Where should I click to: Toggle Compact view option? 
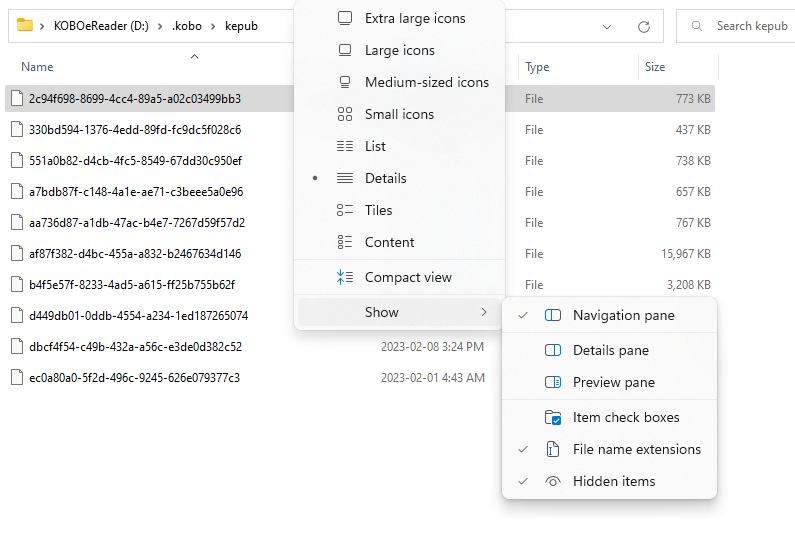(x=408, y=277)
